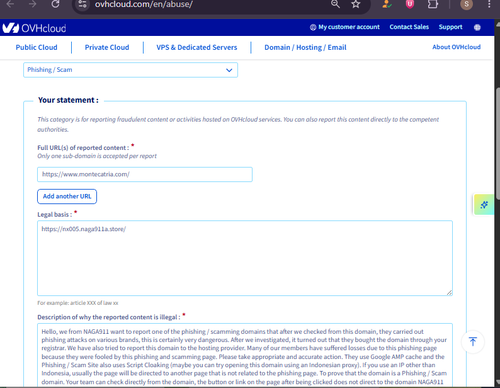The image size is (500, 388).
Task: Click the Legal basis text area
Action: (245, 258)
